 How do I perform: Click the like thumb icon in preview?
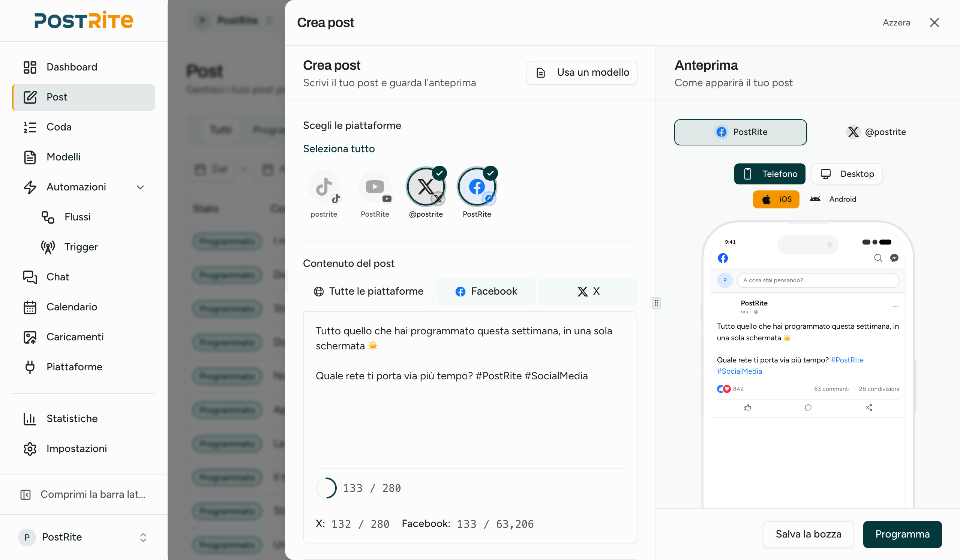(747, 408)
